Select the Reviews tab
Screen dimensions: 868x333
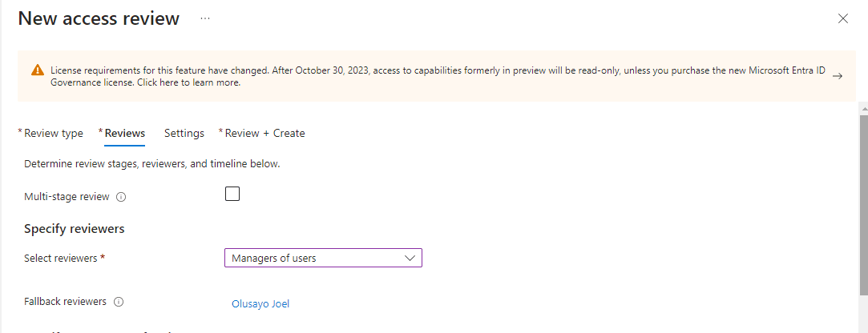(124, 133)
